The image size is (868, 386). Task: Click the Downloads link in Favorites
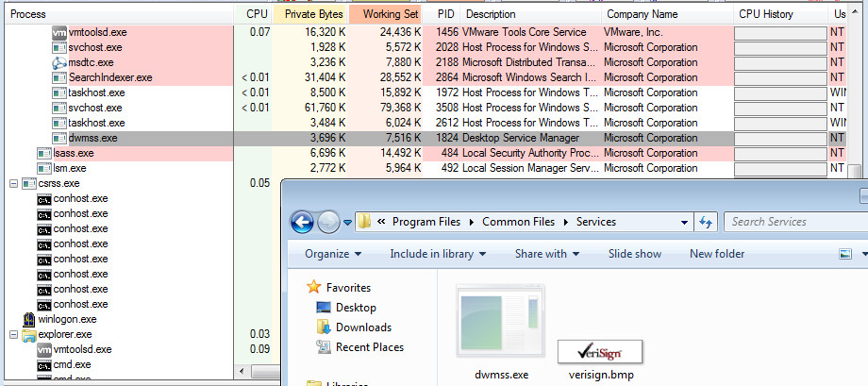363,327
